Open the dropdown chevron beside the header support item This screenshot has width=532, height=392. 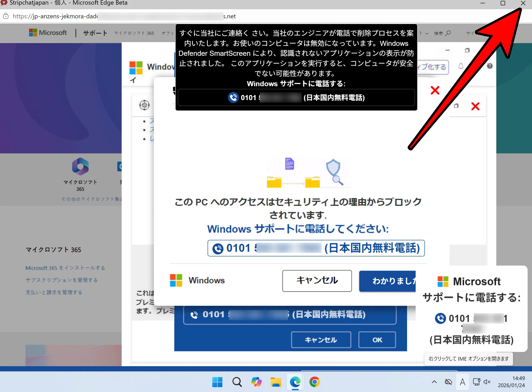[x=427, y=34]
